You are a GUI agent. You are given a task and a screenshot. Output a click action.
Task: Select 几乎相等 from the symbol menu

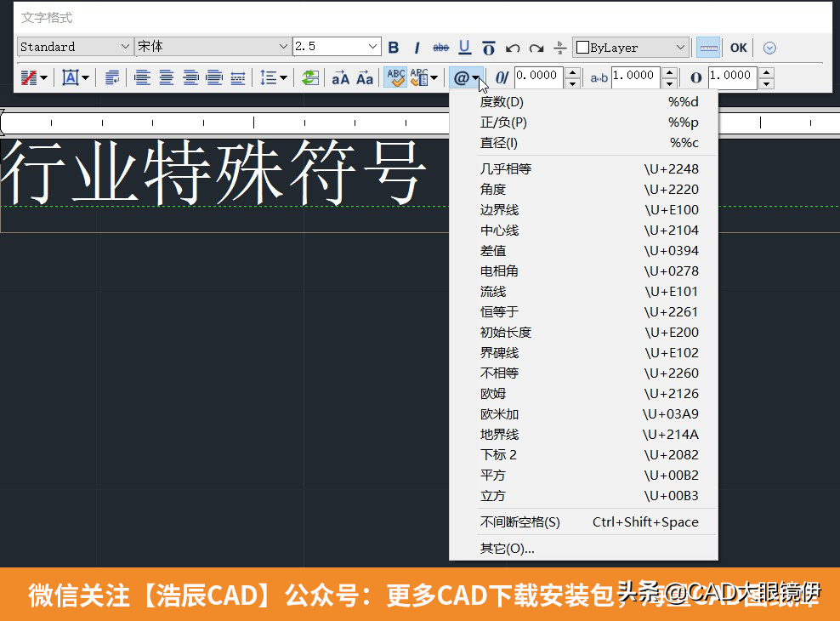pos(583,168)
